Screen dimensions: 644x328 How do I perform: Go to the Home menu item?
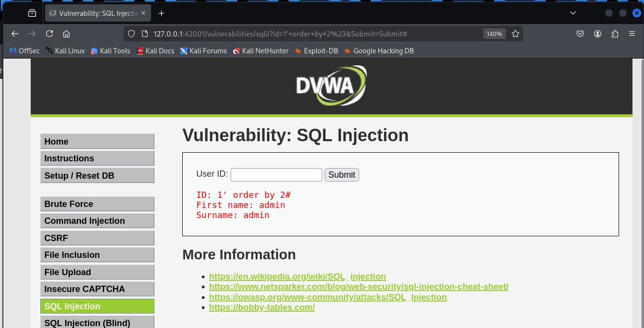point(97,141)
